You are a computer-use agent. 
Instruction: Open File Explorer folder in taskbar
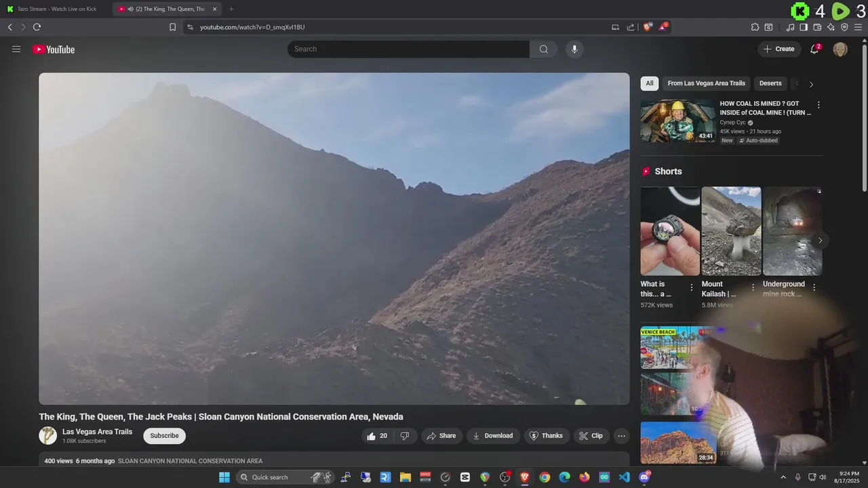[x=405, y=477]
